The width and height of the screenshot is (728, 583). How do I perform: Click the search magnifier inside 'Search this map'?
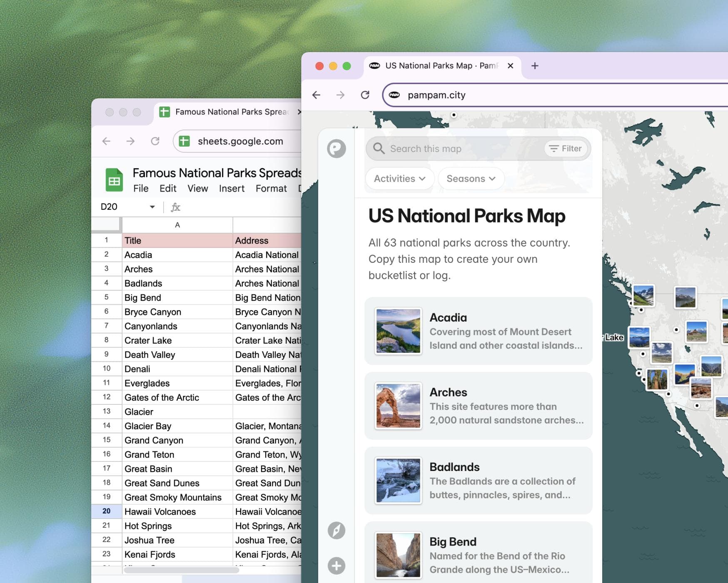coord(379,148)
